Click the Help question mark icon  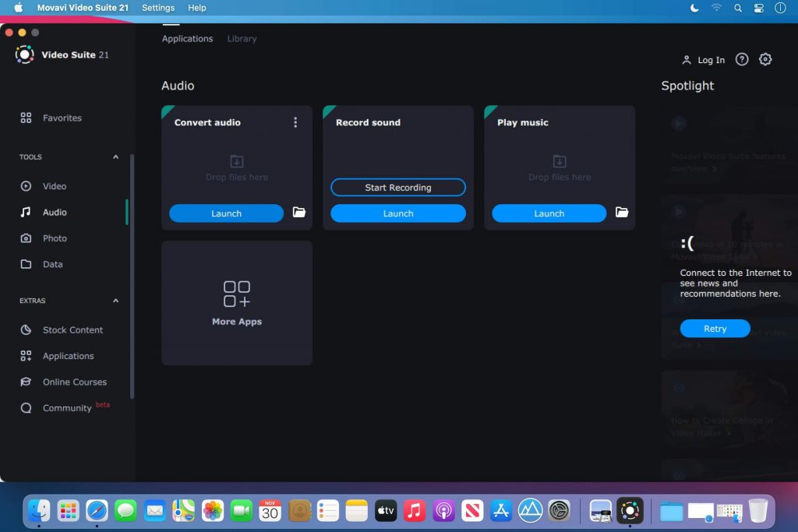[742, 58]
